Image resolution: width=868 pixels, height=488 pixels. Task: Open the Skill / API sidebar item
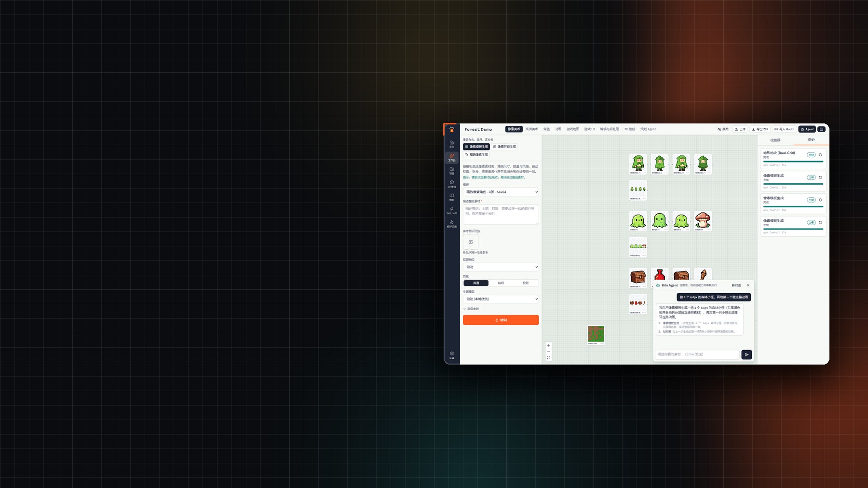(x=452, y=210)
